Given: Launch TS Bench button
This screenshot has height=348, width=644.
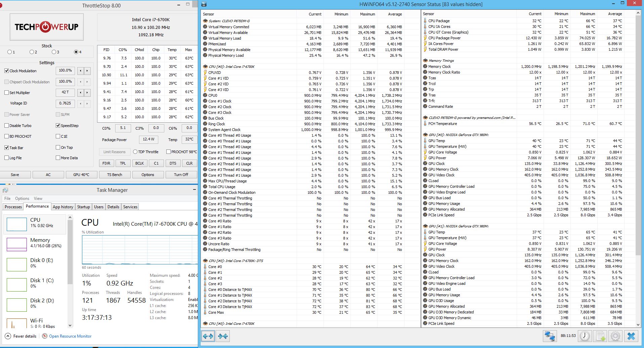Looking at the screenshot, I should [x=115, y=175].
